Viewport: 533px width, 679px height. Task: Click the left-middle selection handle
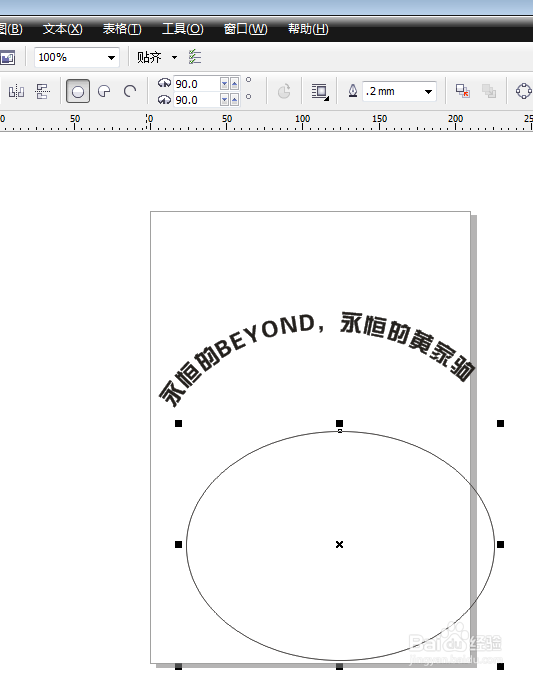click(x=178, y=544)
